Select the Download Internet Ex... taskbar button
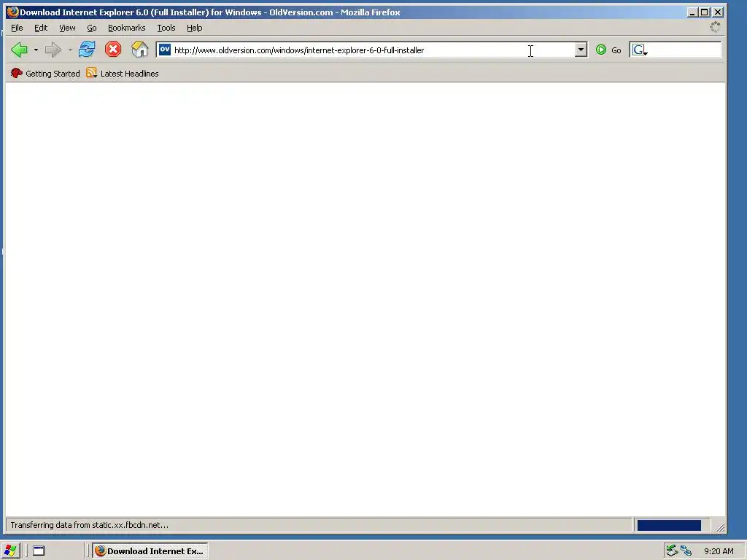 150,551
